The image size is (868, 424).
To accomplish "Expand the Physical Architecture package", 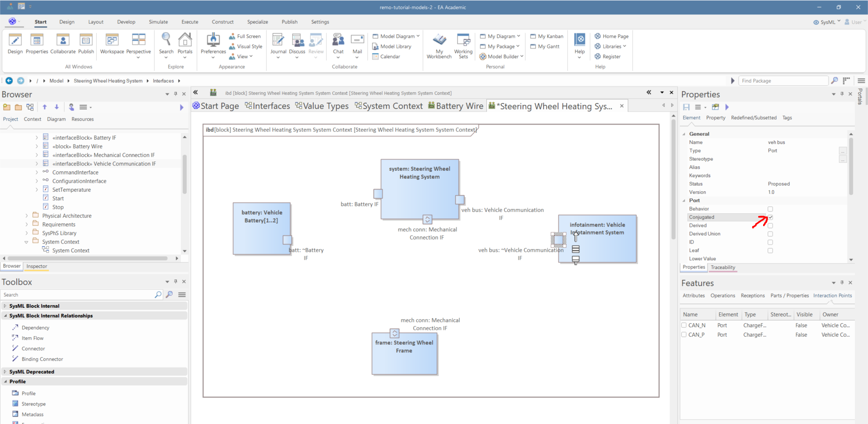I will coord(27,216).
